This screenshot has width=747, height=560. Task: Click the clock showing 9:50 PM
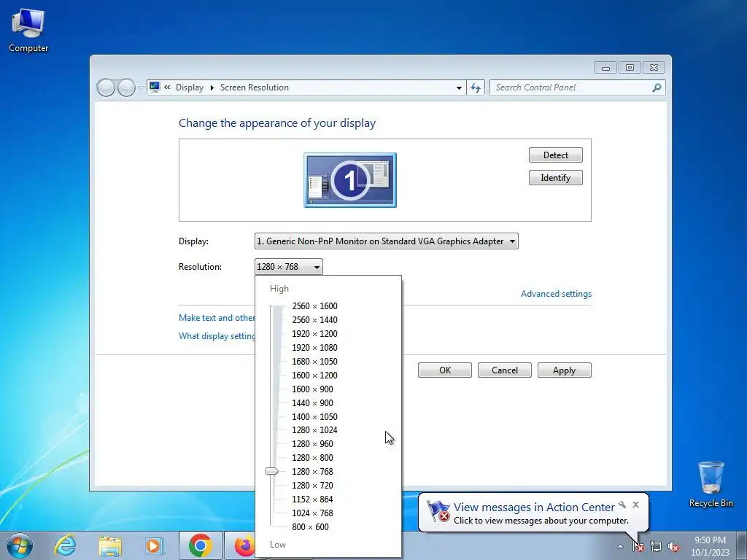point(710,545)
